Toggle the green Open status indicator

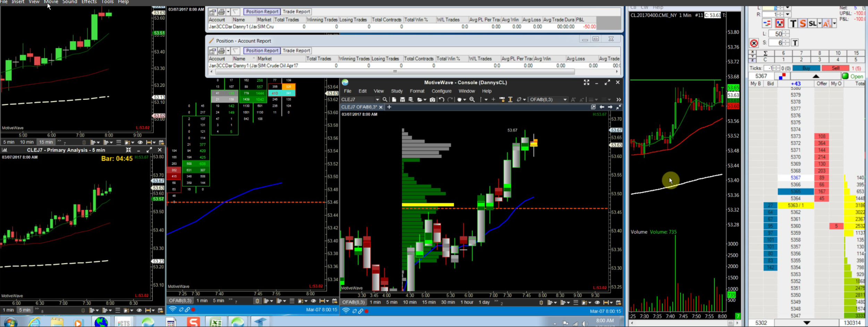[845, 76]
